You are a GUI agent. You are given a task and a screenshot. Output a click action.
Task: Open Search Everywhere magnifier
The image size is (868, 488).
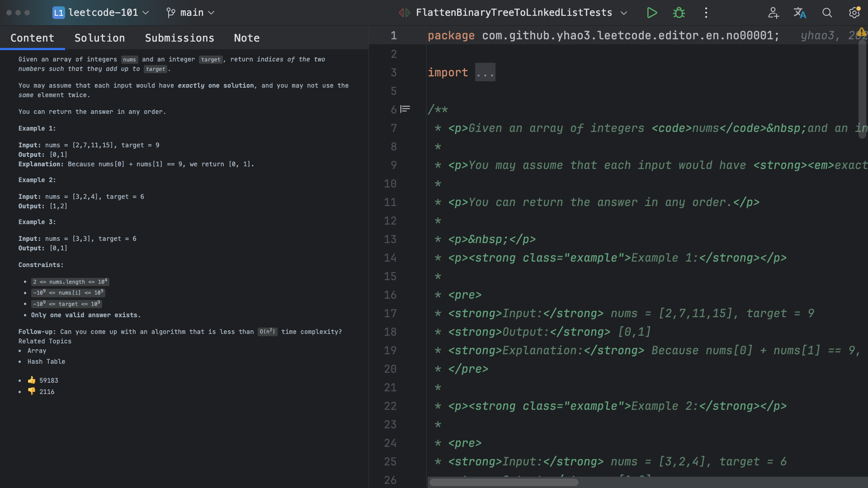827,13
